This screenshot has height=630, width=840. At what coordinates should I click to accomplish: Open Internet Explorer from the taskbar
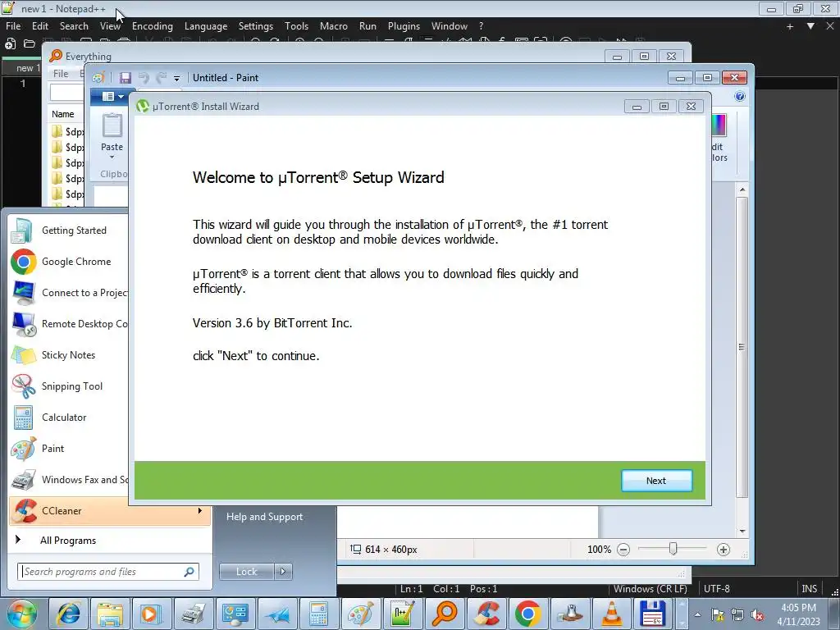68,614
